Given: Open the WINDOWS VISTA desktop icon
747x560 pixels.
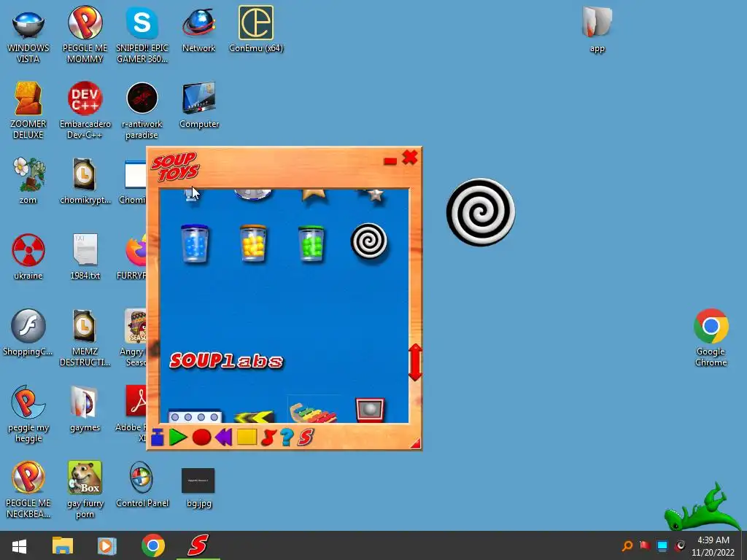Looking at the screenshot, I should pyautogui.click(x=28, y=35).
